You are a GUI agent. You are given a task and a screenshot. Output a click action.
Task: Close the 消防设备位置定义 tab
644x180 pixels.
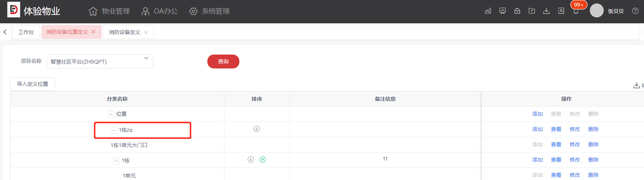tap(93, 32)
